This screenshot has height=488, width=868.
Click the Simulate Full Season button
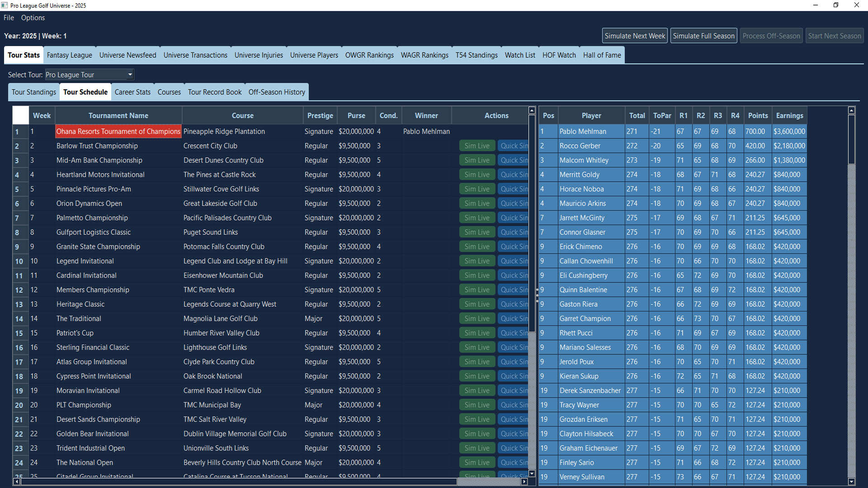(x=703, y=35)
